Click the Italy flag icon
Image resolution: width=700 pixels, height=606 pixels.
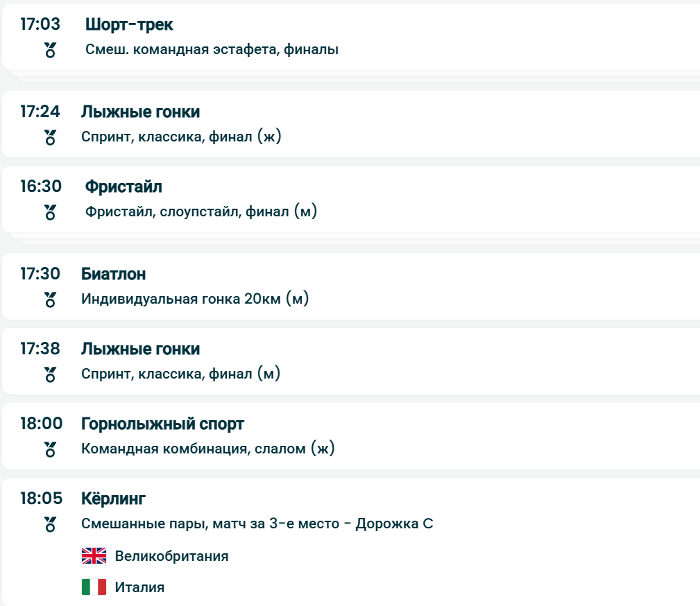click(x=94, y=587)
